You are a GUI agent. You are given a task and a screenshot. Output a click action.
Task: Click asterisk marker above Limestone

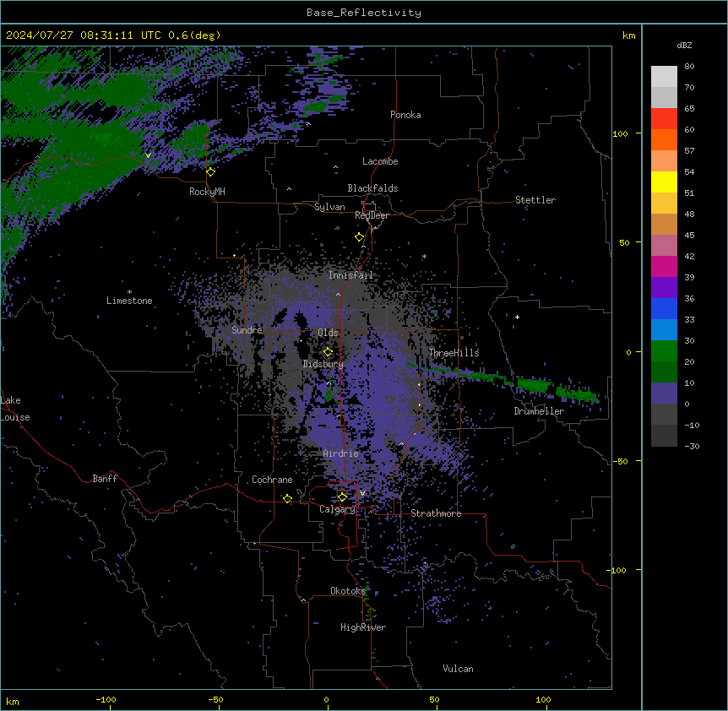(x=129, y=292)
